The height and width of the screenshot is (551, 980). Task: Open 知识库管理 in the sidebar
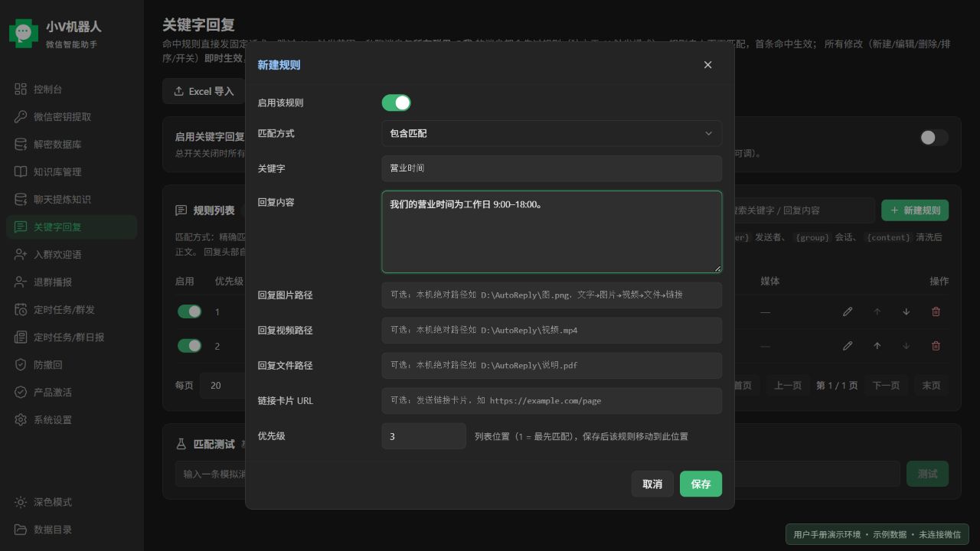tap(72, 171)
